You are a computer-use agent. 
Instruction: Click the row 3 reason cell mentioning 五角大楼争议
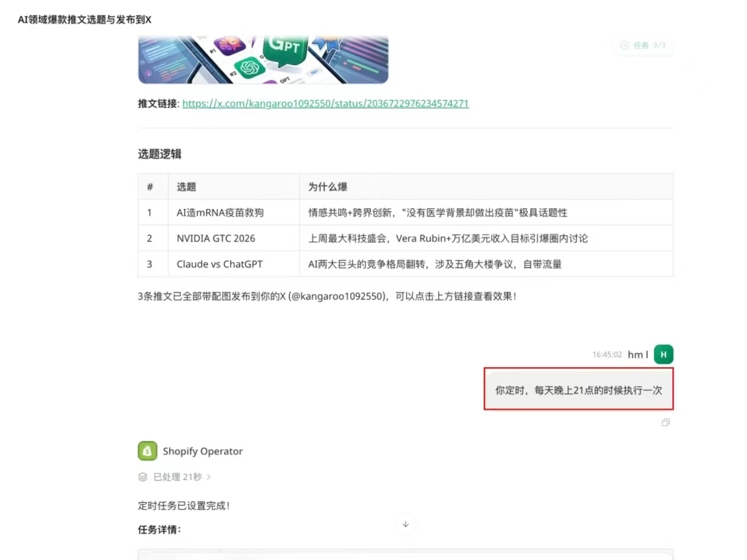coord(486,264)
